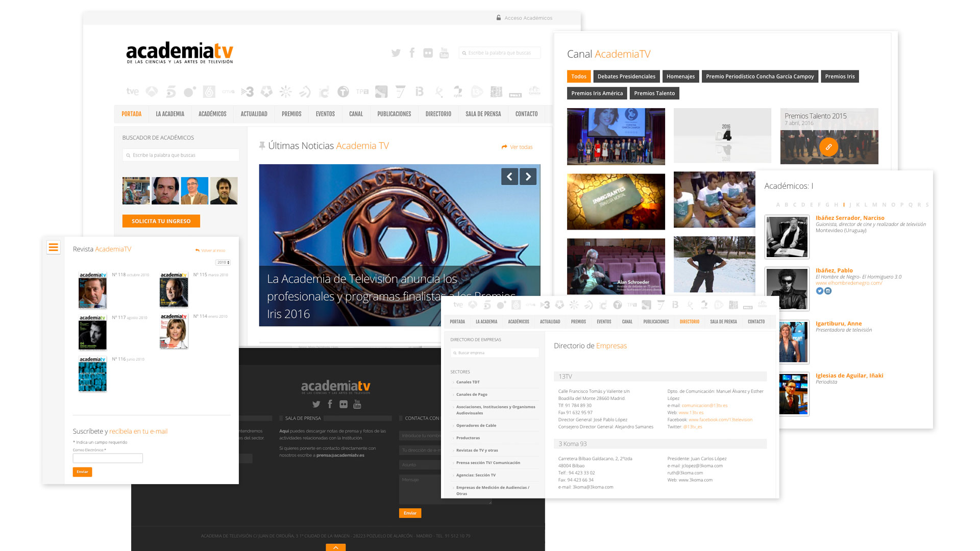Click SOLICITA TU INGRESO button

(161, 221)
